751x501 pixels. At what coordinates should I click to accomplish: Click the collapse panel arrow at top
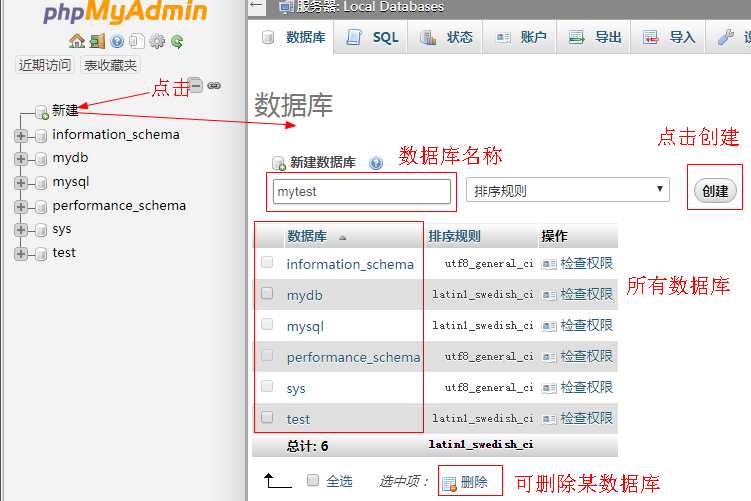click(x=256, y=6)
